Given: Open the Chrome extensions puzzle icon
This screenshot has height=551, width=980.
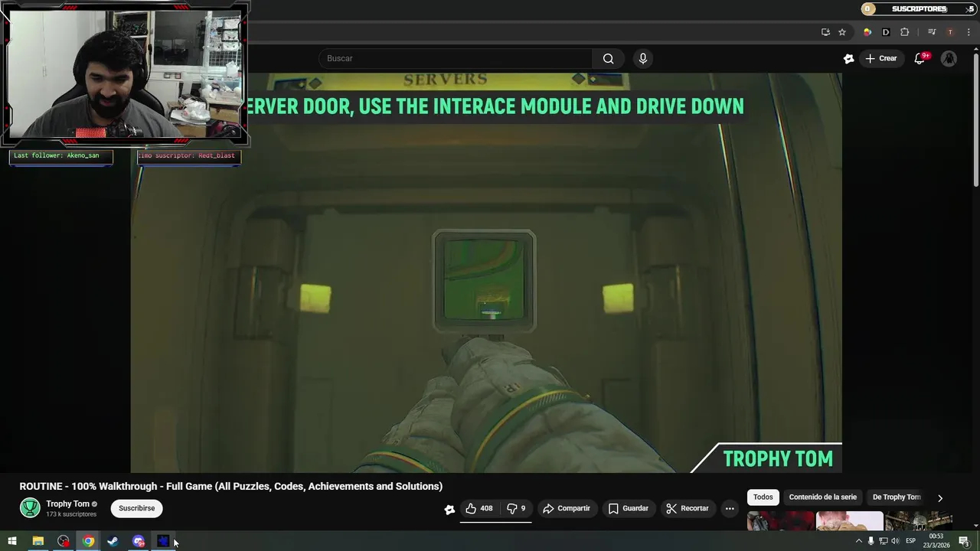Looking at the screenshot, I should pyautogui.click(x=905, y=32).
